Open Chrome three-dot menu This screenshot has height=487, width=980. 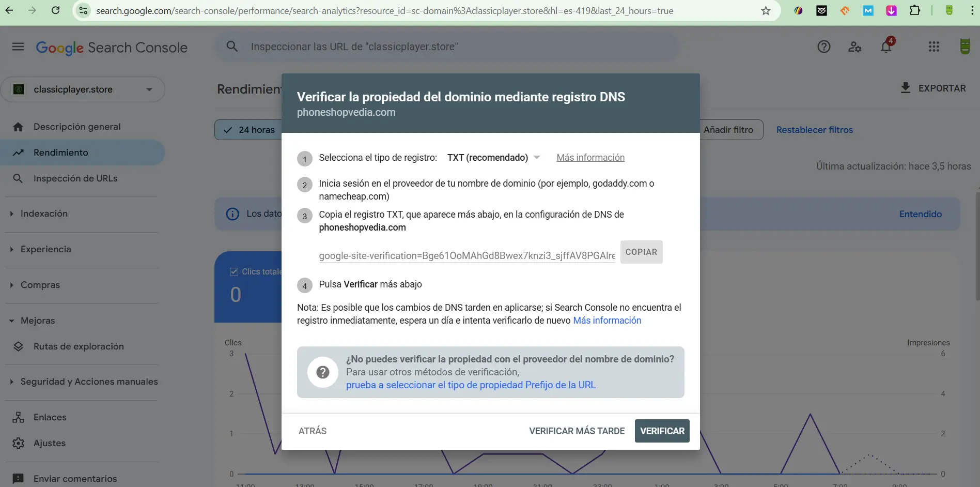tap(972, 10)
